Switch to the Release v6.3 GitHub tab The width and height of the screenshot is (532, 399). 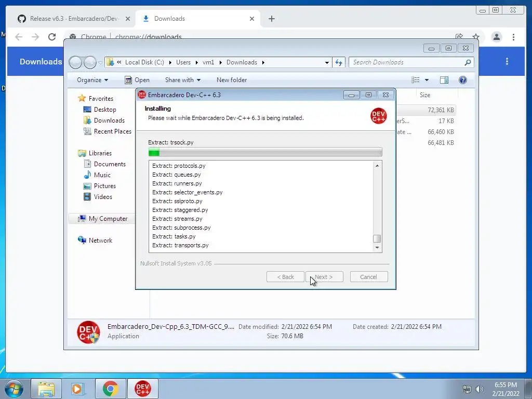pos(74,19)
